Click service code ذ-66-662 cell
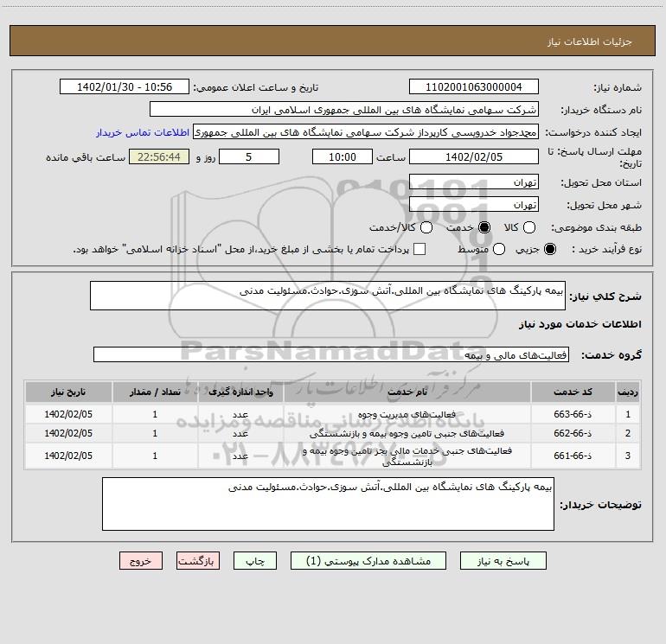This screenshot has height=644, width=666. (573, 433)
